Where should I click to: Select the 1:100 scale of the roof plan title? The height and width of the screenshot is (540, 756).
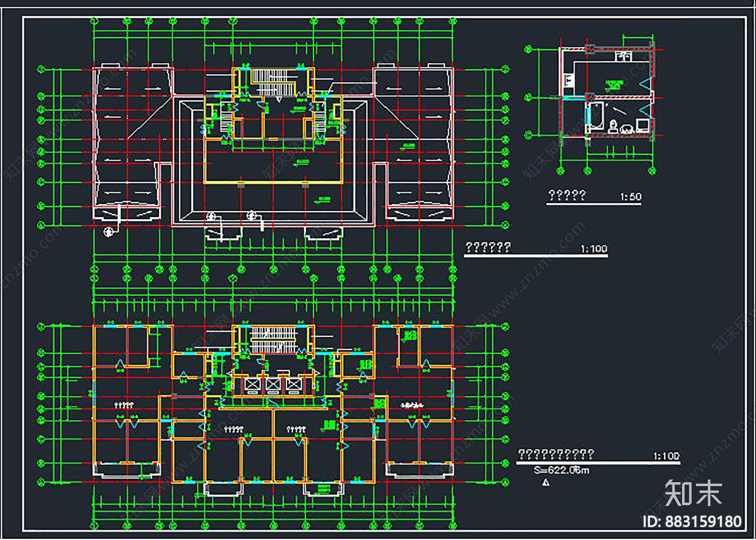(594, 249)
